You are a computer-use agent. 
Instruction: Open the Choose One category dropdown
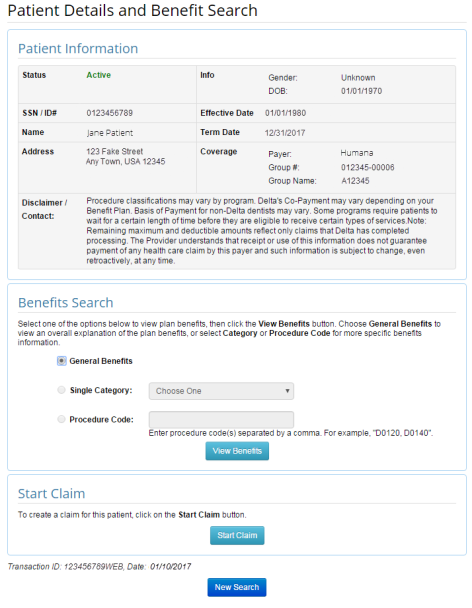(x=221, y=391)
